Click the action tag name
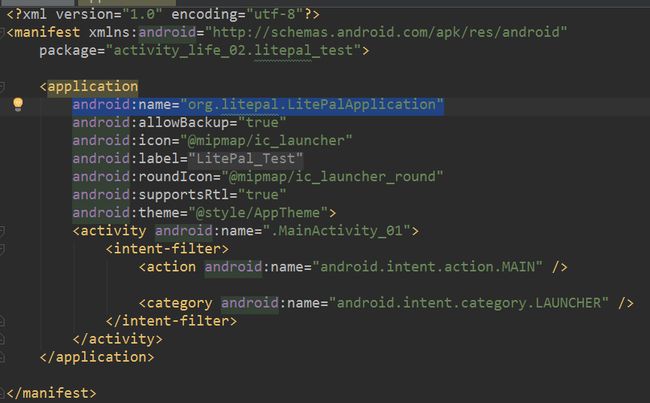Viewport: 650px width, 403px height. [171, 267]
